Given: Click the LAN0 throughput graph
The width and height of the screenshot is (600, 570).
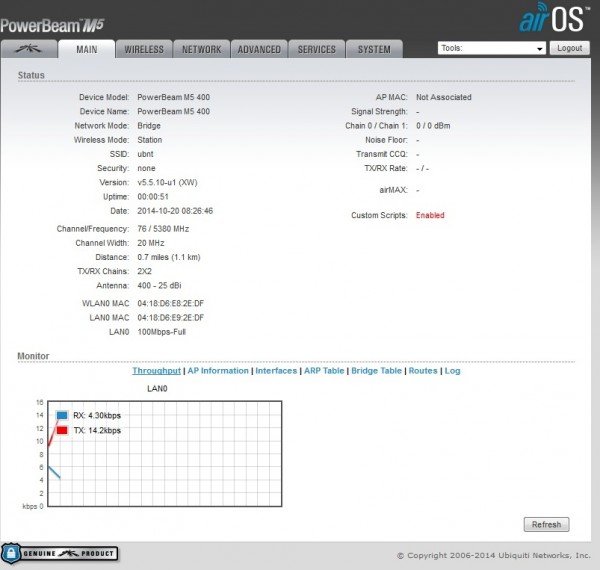Looking at the screenshot, I should click(x=165, y=454).
